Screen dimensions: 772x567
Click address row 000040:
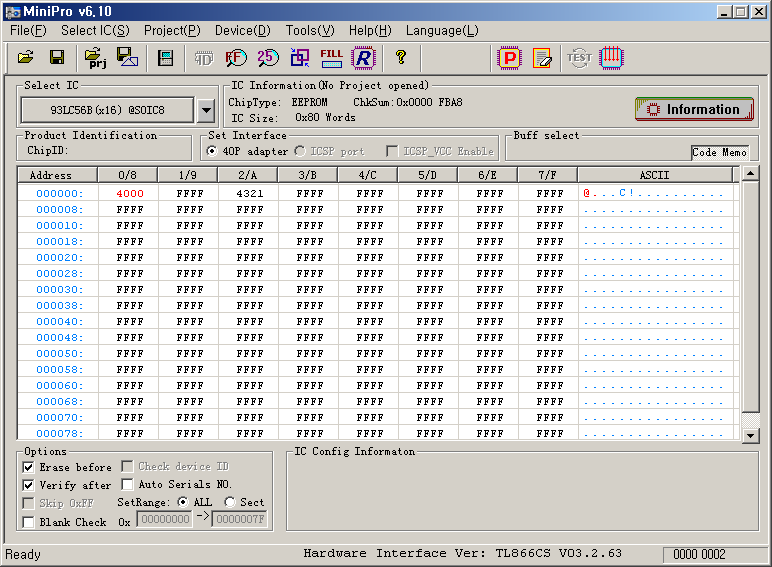pos(59,321)
